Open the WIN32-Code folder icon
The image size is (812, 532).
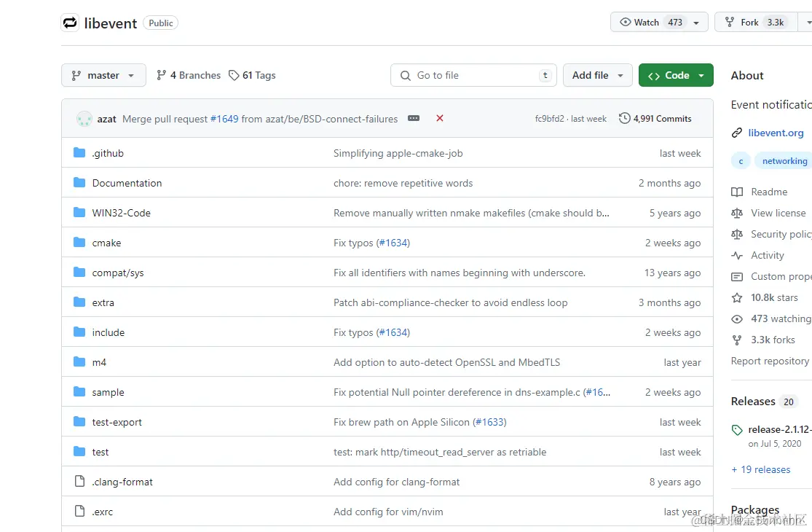click(79, 212)
